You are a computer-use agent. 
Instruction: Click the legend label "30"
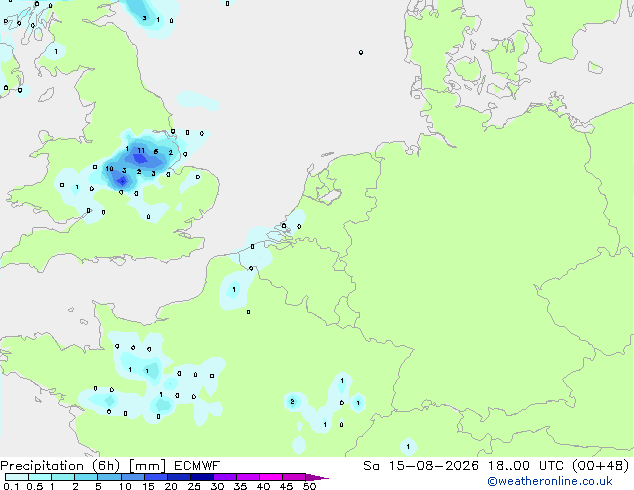(217, 486)
